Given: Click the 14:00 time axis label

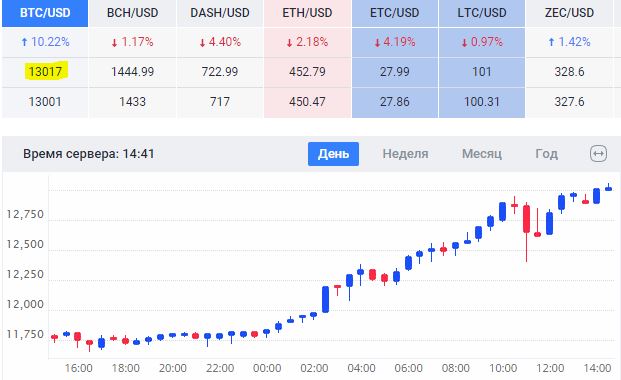Looking at the screenshot, I should 597,368.
